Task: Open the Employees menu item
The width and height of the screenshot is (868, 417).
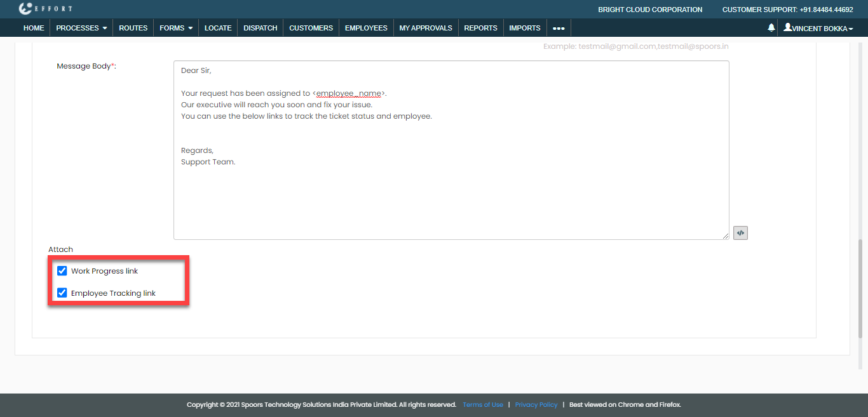Action: 366,28
